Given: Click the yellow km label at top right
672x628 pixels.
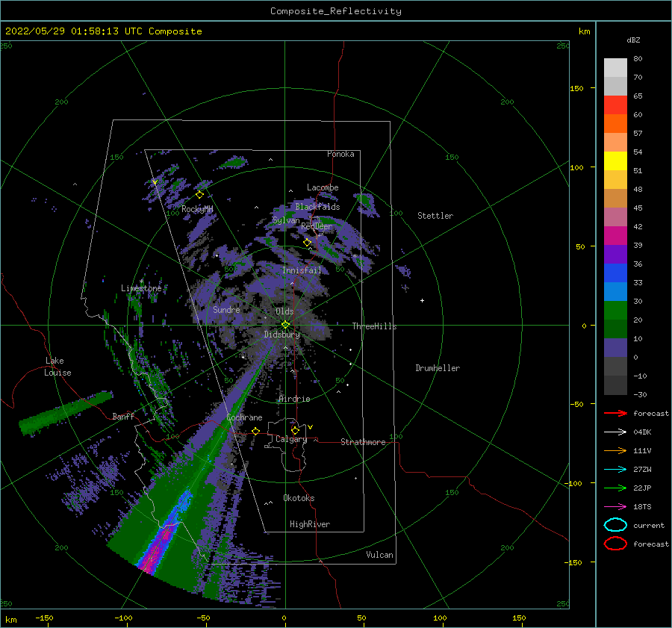Looking at the screenshot, I should (x=584, y=31).
